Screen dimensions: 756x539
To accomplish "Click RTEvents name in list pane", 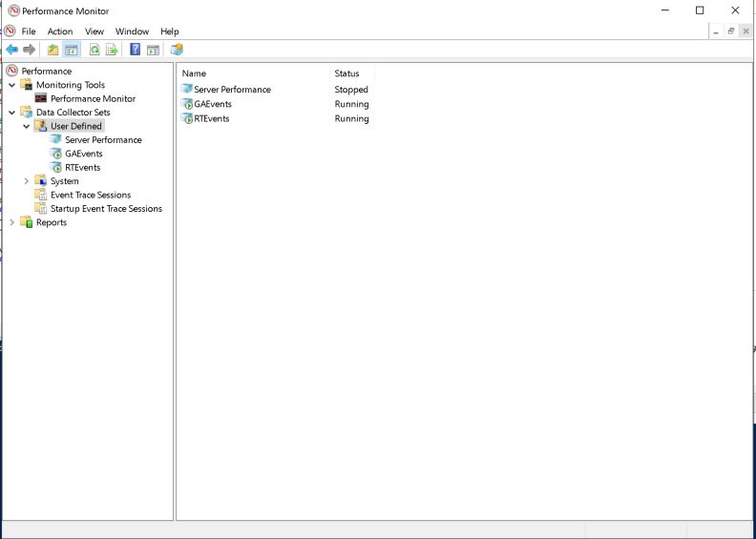I will 212,118.
